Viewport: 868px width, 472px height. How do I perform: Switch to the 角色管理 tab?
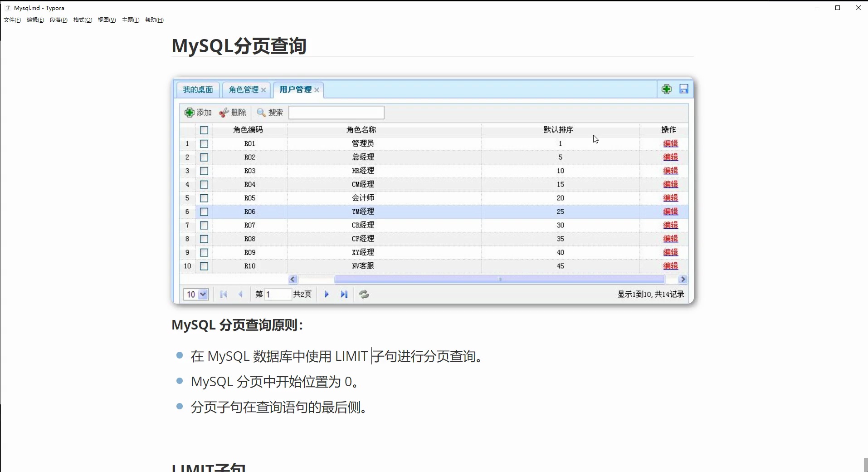[244, 90]
